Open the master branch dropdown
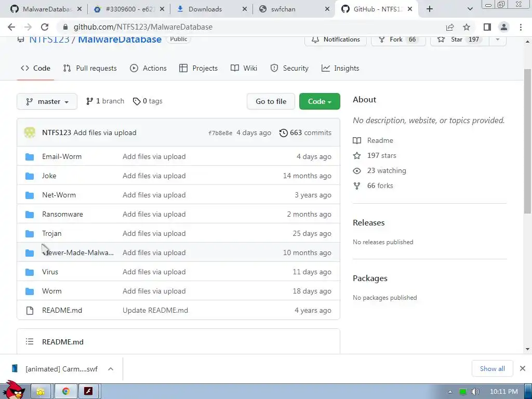The width and height of the screenshot is (532, 399). tap(47, 101)
